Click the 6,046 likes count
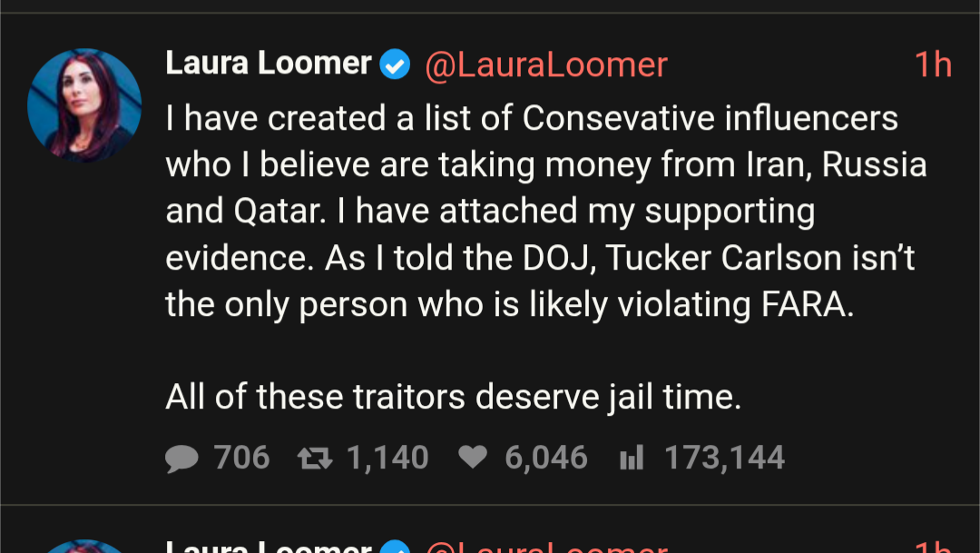 pos(546,458)
